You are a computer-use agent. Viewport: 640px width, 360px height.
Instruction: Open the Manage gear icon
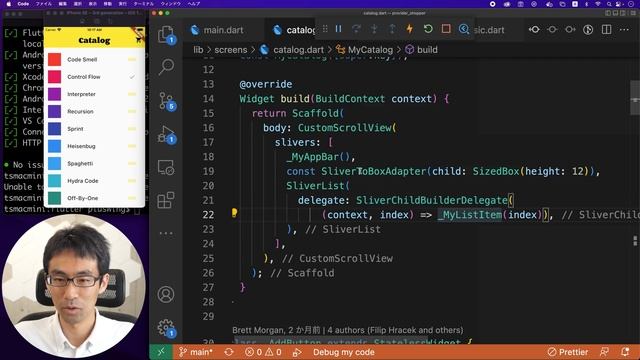click(166, 327)
